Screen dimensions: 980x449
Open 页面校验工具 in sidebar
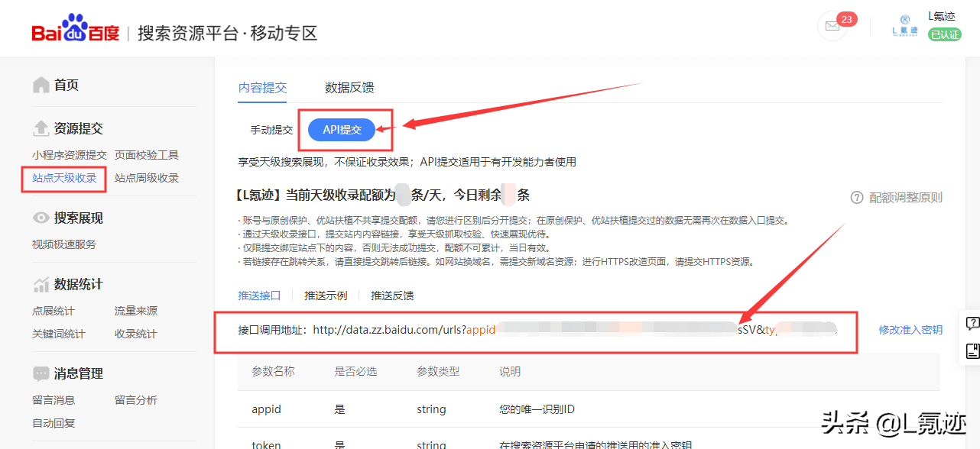coord(147,155)
